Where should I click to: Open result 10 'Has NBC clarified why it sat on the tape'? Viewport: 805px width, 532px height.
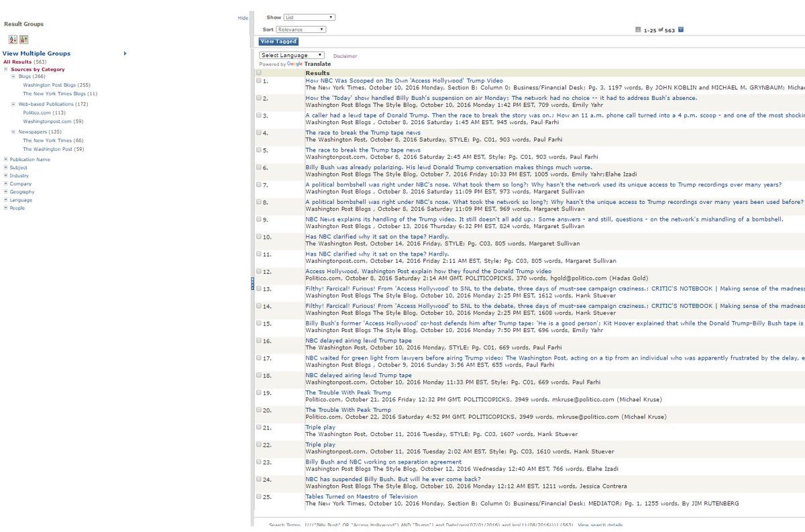(377, 237)
